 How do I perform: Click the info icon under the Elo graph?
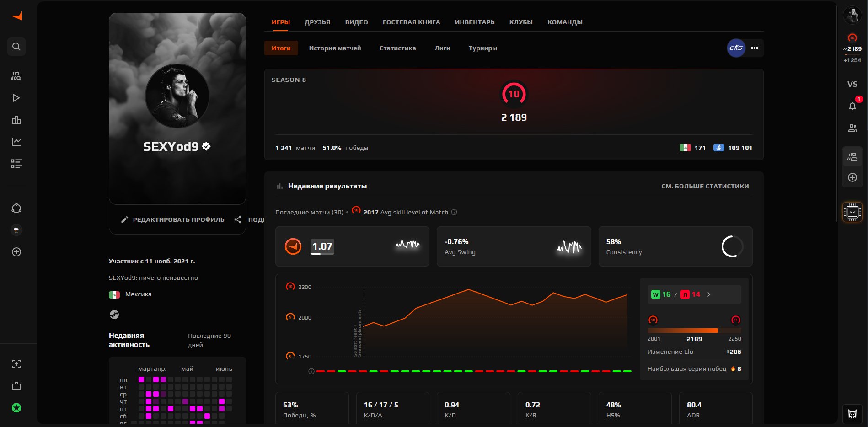(311, 371)
